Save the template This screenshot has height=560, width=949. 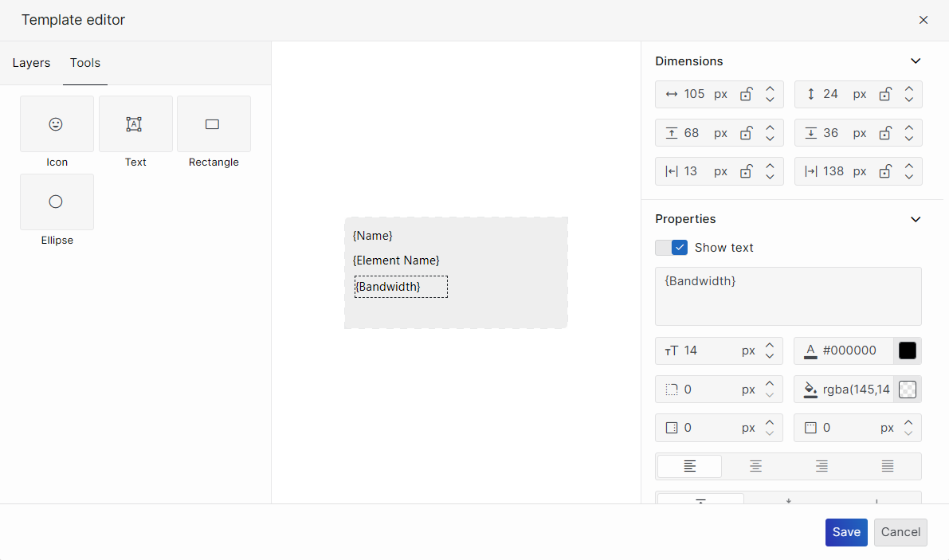[x=846, y=532]
